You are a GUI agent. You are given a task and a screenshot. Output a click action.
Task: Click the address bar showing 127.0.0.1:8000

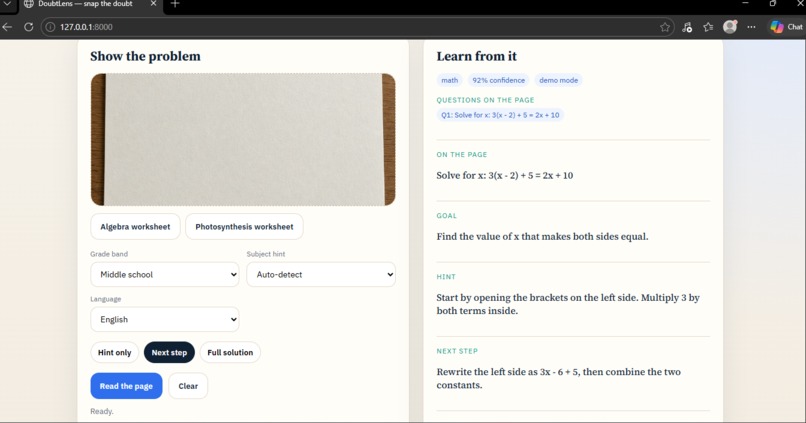click(x=355, y=27)
